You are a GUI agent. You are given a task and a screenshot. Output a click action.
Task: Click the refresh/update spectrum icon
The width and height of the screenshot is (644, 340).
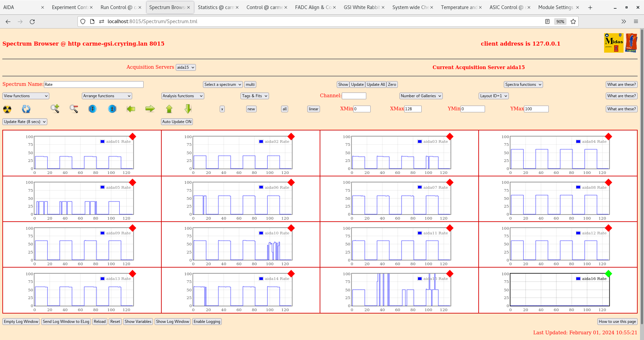[x=26, y=109]
